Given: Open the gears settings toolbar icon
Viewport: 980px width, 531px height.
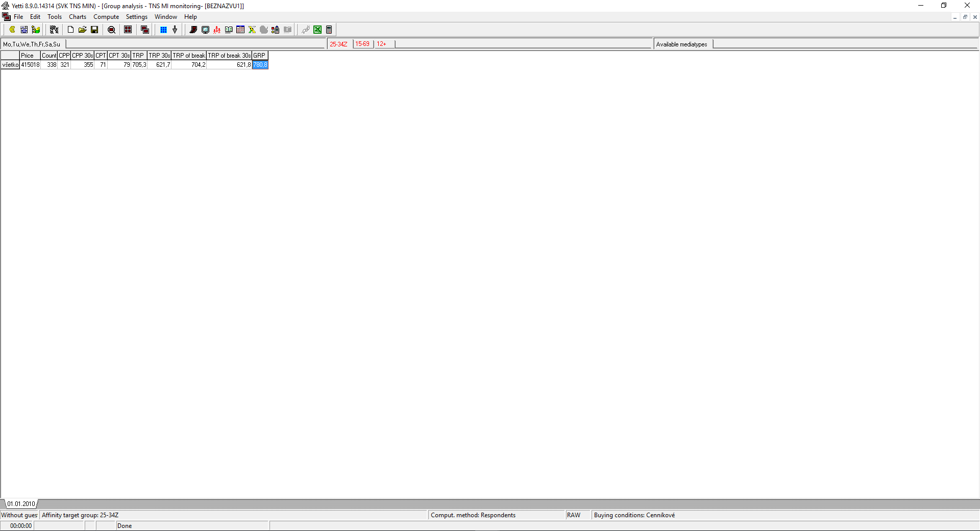Looking at the screenshot, I should pyautogui.click(x=54, y=30).
